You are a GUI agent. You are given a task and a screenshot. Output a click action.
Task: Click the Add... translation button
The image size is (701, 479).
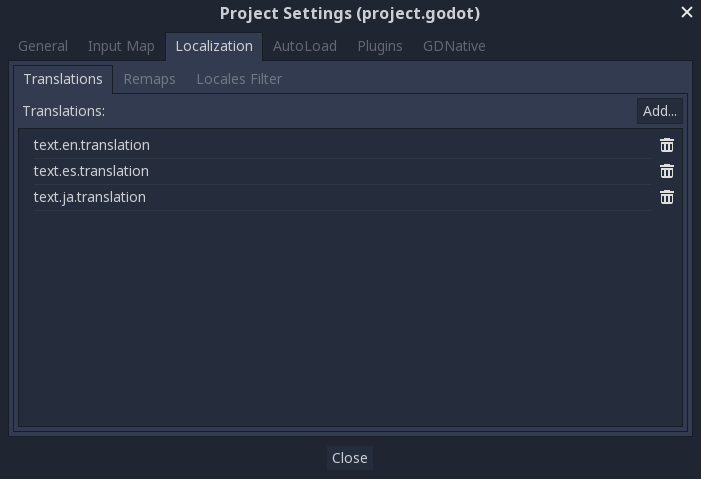(x=660, y=111)
